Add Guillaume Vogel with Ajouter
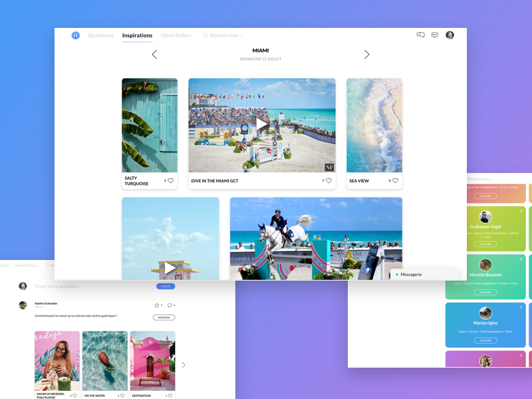Screen dimensions: 532x399 [485, 244]
